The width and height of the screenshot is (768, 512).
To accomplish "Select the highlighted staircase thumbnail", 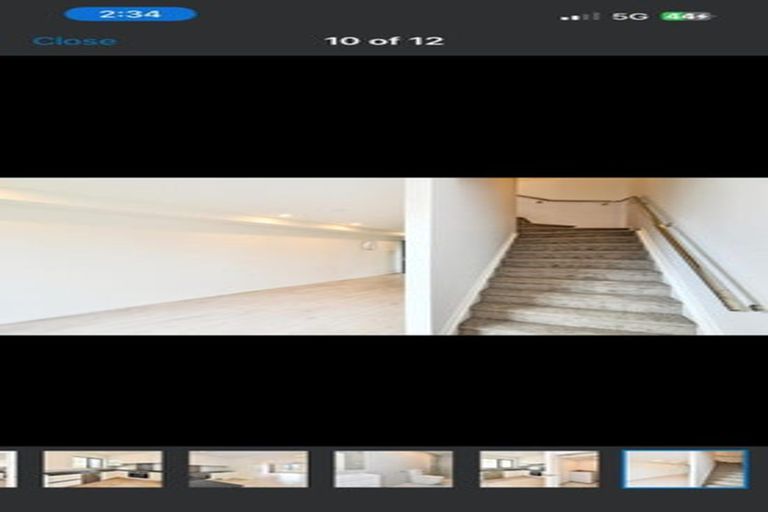I will (685, 469).
